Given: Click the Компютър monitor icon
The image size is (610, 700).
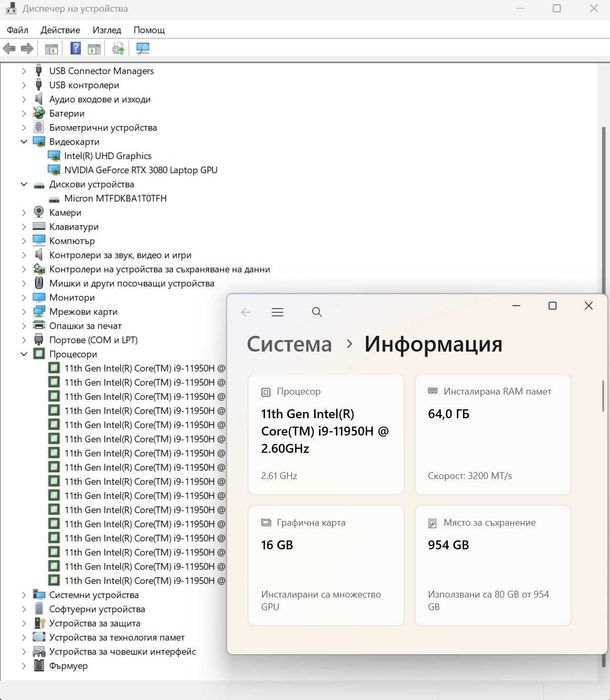Looking at the screenshot, I should (x=39, y=241).
